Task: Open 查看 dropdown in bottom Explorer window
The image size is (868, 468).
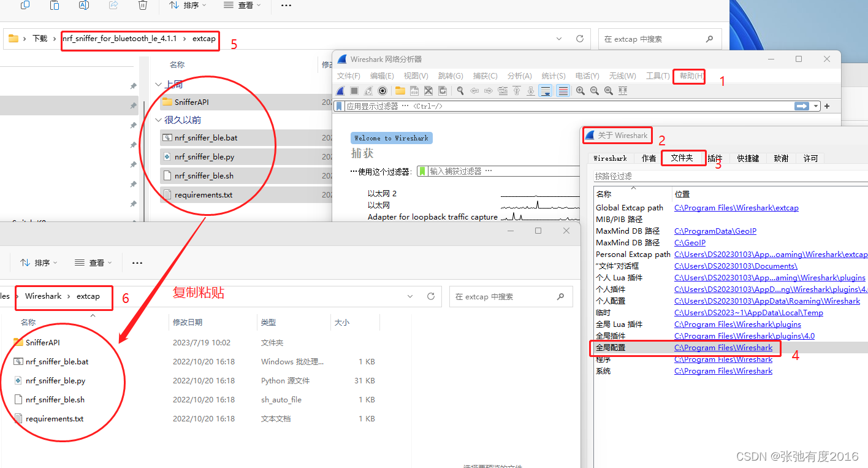Action: click(93, 263)
